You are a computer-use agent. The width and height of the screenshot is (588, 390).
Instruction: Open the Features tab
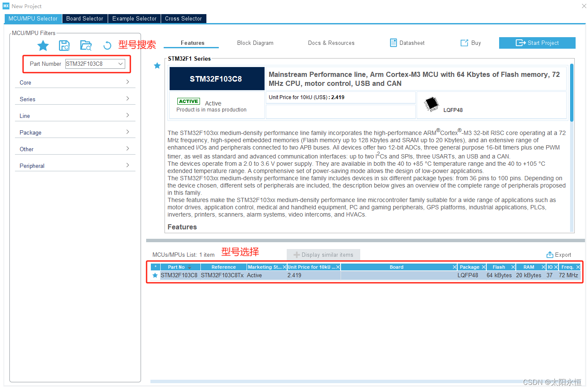point(192,43)
